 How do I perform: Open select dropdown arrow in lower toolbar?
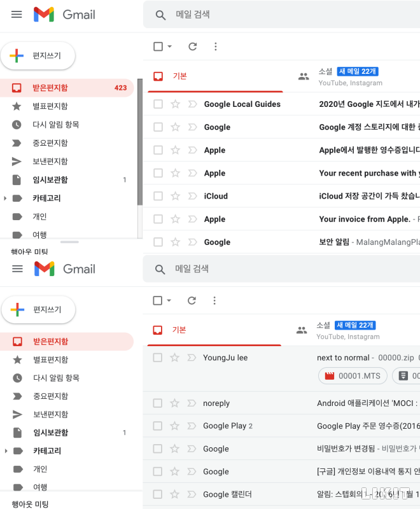click(x=169, y=300)
